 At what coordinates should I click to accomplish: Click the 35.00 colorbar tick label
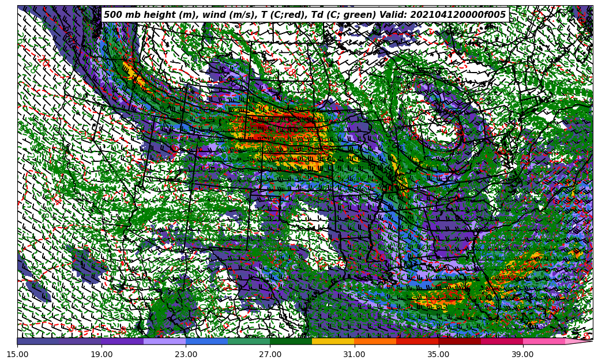[x=438, y=354]
